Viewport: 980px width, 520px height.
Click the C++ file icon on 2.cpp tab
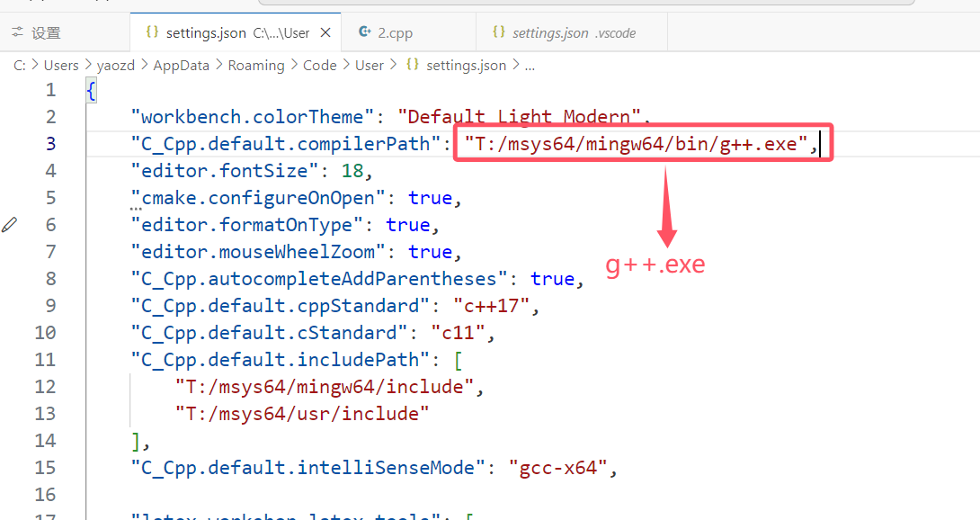pos(364,31)
